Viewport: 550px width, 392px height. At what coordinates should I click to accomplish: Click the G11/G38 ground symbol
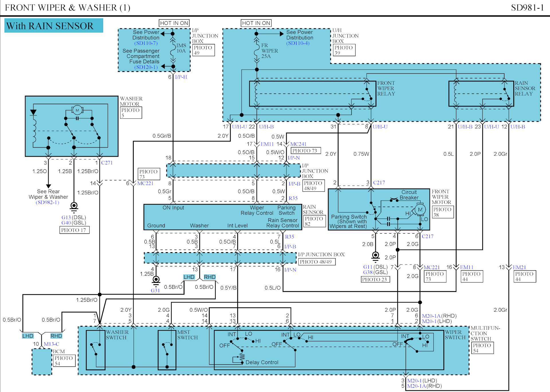pyautogui.click(x=376, y=255)
